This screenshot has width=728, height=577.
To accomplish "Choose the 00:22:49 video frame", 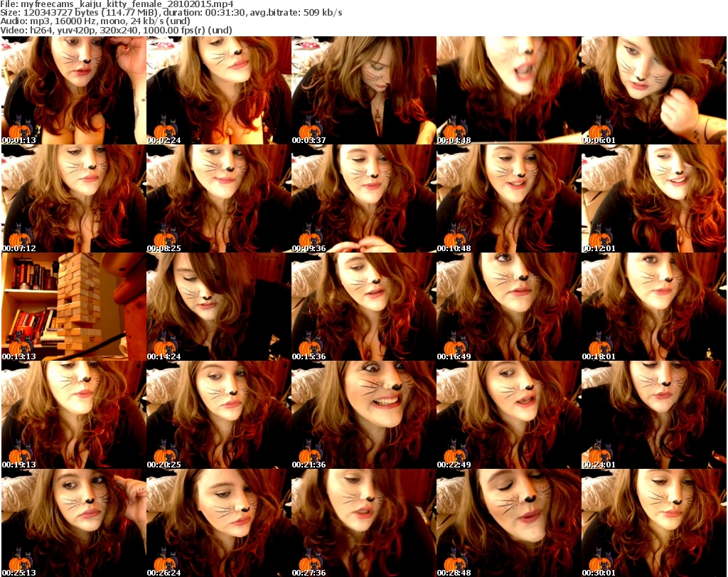I will (509, 415).
